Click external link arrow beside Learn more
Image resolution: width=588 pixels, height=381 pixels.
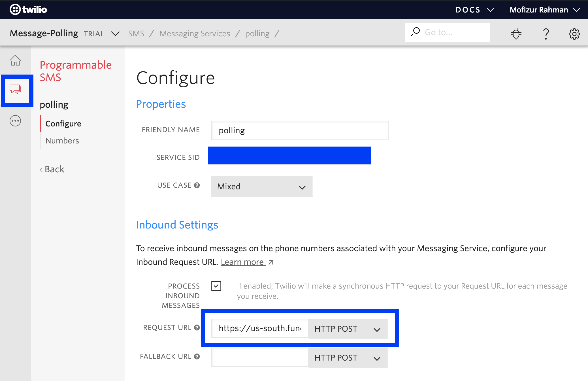tap(271, 263)
